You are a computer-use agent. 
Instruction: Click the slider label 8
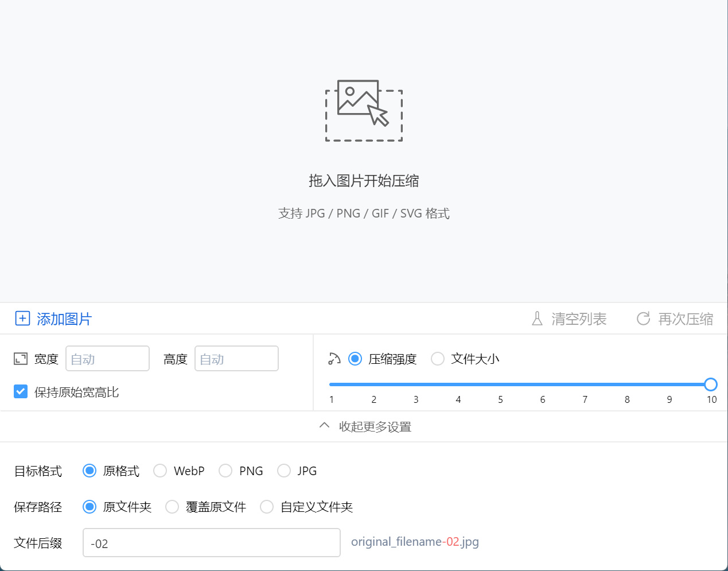pyautogui.click(x=627, y=399)
